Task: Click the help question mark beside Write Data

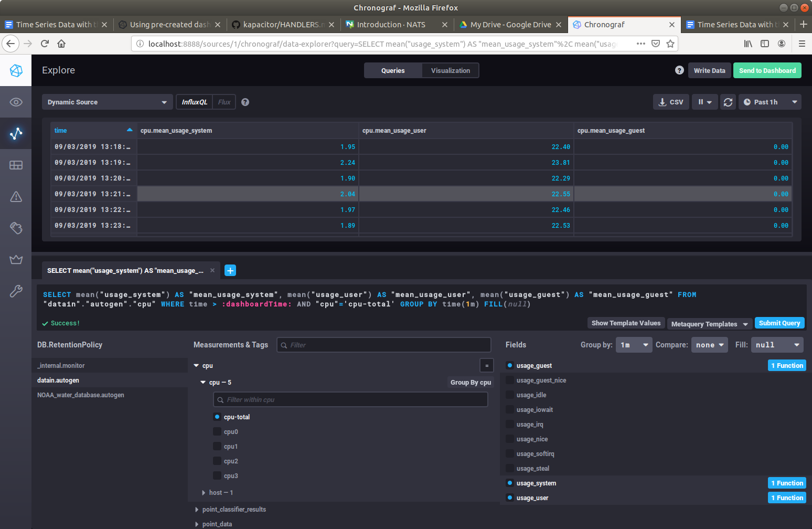Action: point(679,70)
